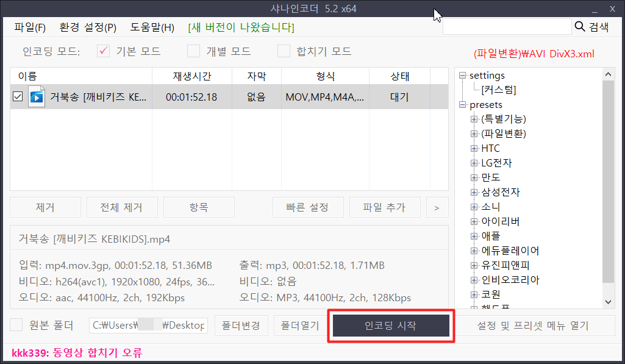
Task: Click the 형식 column header
Action: coord(325,76)
